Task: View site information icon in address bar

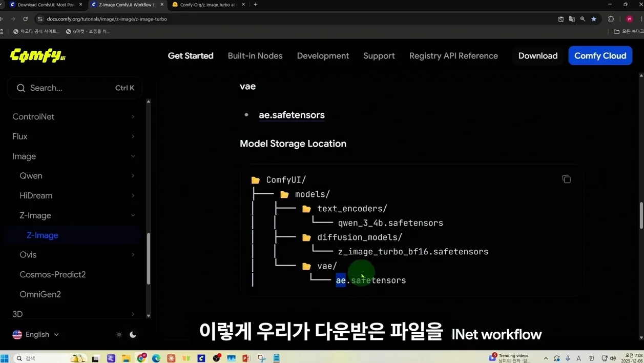Action: (40, 19)
